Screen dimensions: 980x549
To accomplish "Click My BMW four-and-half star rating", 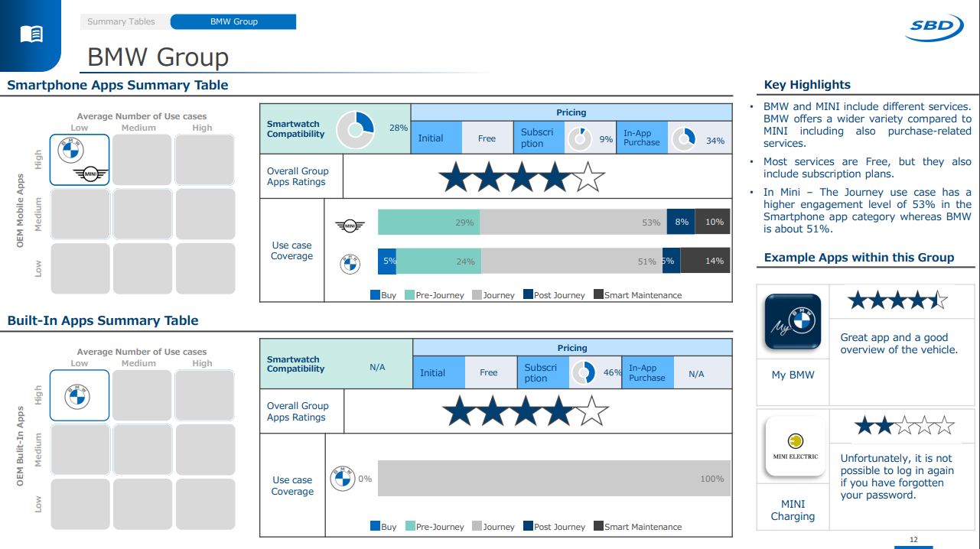I will [897, 300].
